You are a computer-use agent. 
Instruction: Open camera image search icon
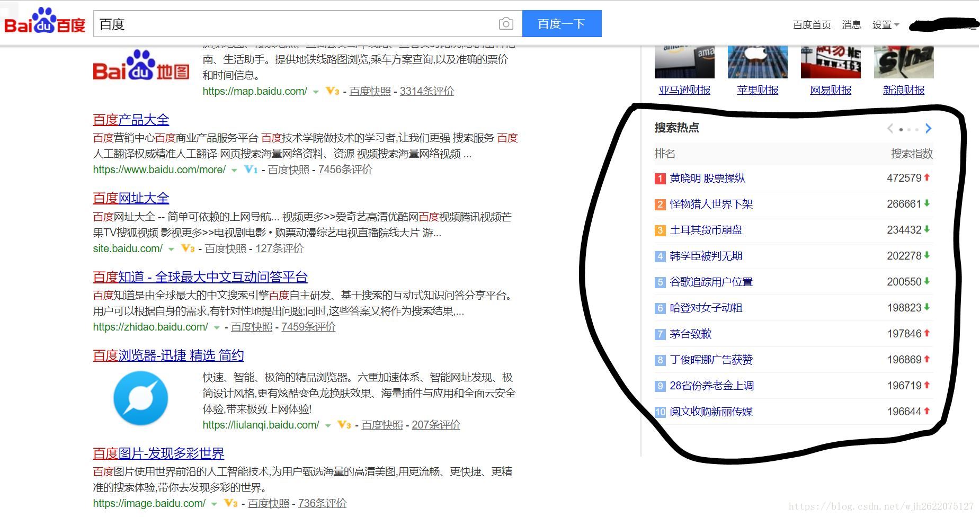point(506,24)
